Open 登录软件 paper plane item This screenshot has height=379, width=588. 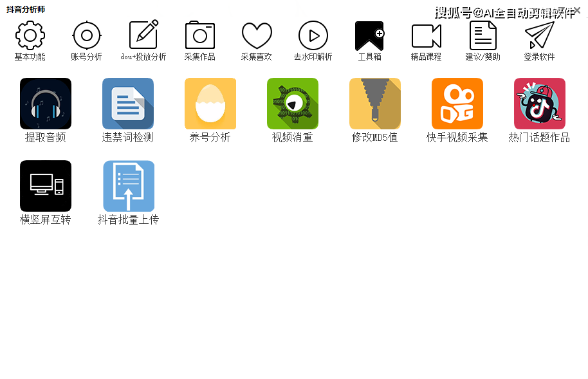coord(539,41)
